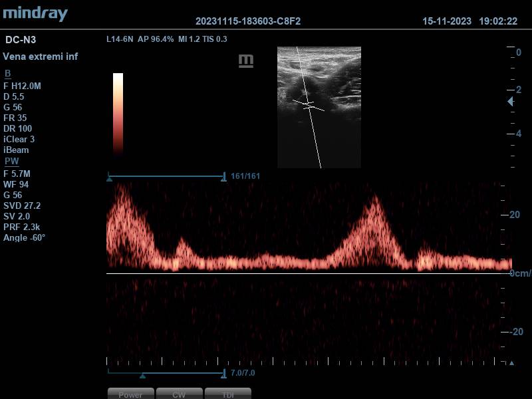Screen dimensions: 532x399
Task: Click the focus position arrow on the depth scale
Action: [510, 102]
